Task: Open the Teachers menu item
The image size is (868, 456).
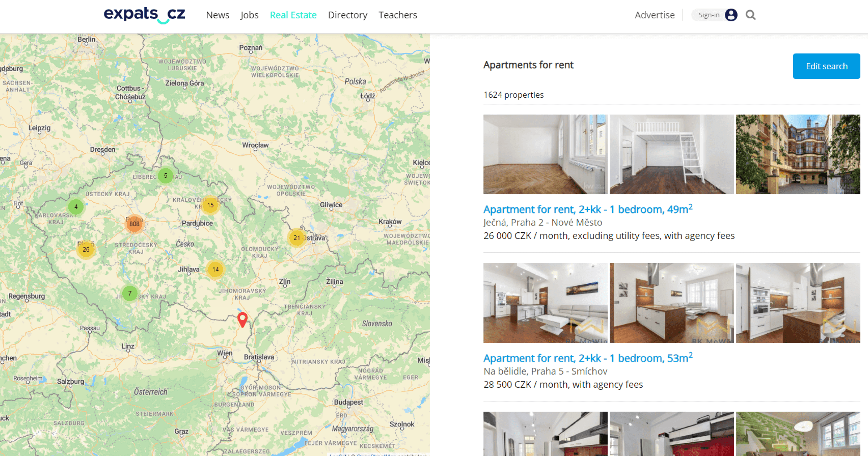Action: 398,15
